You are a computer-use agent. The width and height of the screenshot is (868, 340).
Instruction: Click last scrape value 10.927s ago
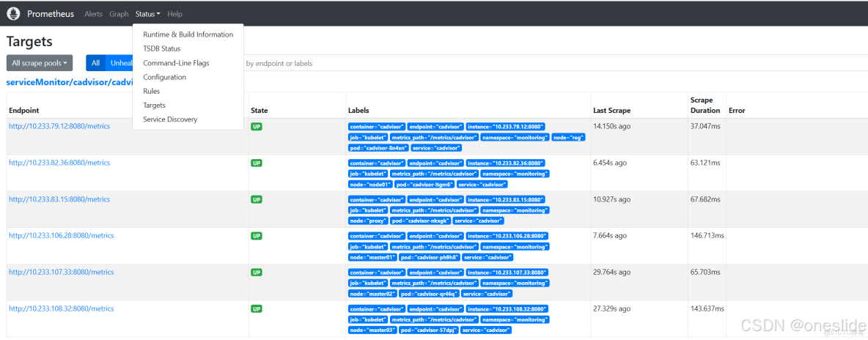click(611, 199)
